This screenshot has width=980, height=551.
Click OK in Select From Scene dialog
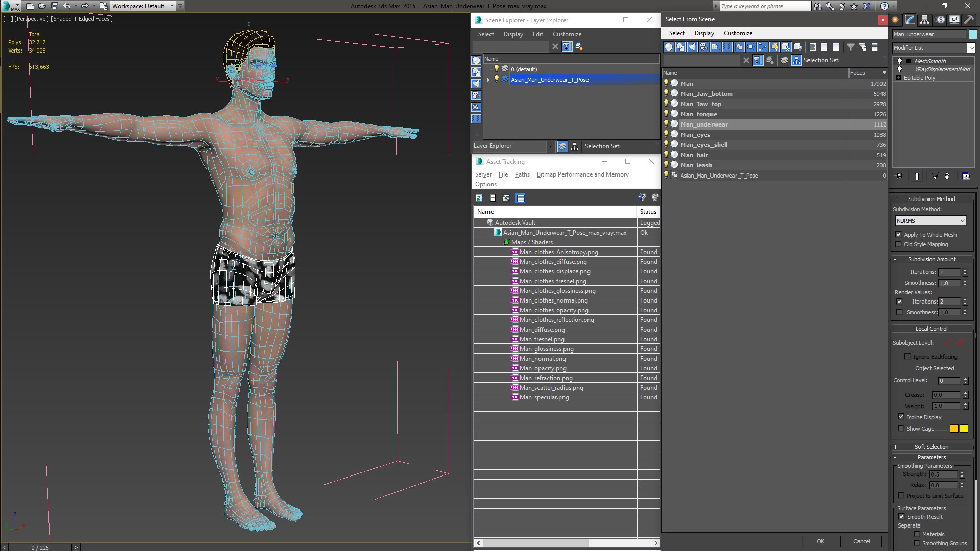point(820,541)
